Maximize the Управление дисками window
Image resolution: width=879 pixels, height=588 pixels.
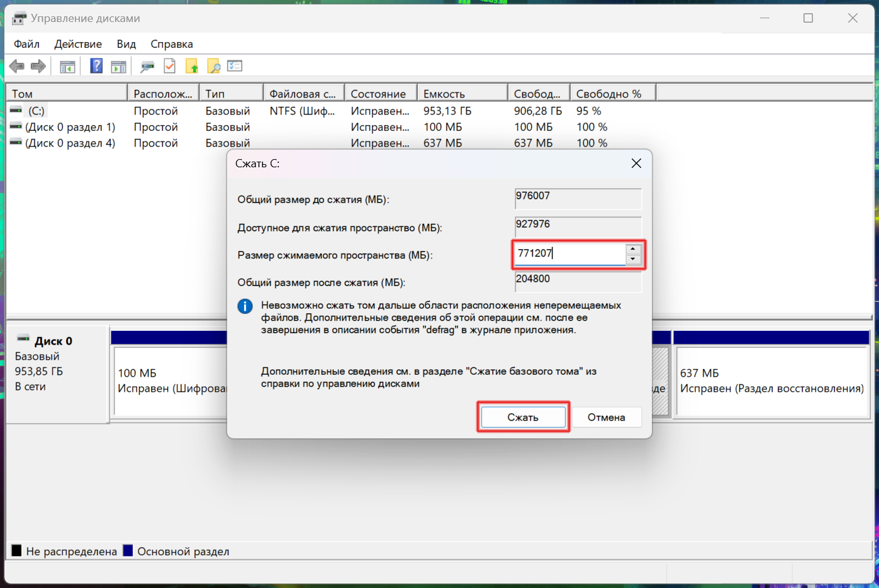[809, 18]
